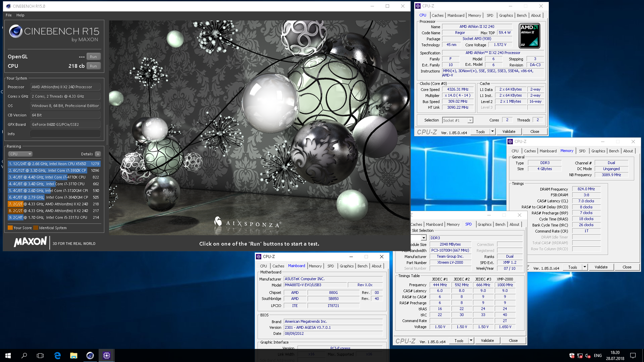Image resolution: width=644 pixels, height=362 pixels.
Task: Click the mainboard Model M4A88TD-V EVO/USB3 field
Action: point(315,285)
